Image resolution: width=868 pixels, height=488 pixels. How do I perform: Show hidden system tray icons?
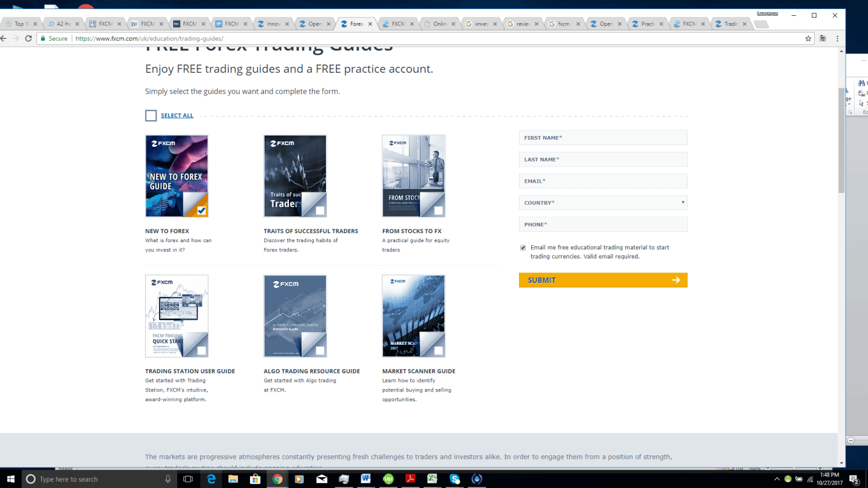click(776, 479)
